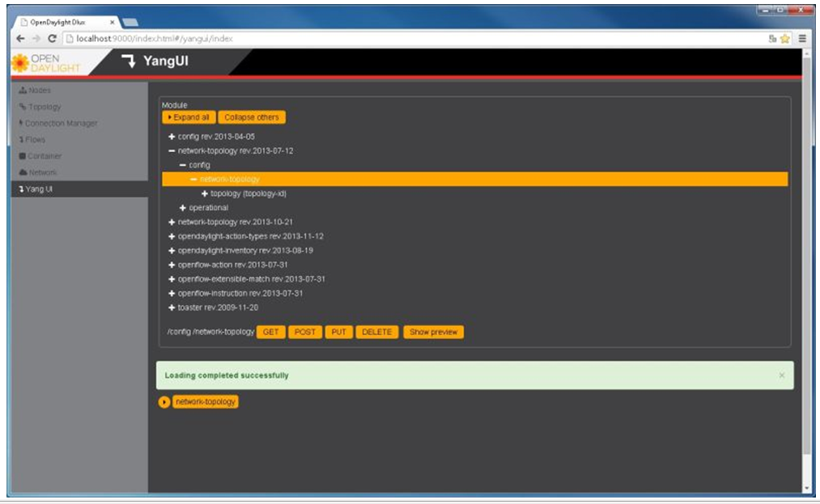The height and width of the screenshot is (504, 820).
Task: Expand openflow-action rev.2013-07-31
Action: tap(172, 265)
